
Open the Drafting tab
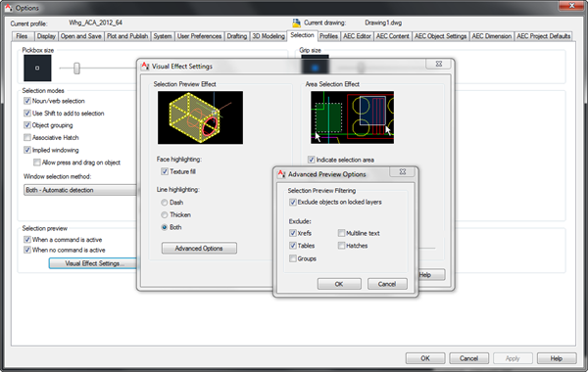point(237,36)
